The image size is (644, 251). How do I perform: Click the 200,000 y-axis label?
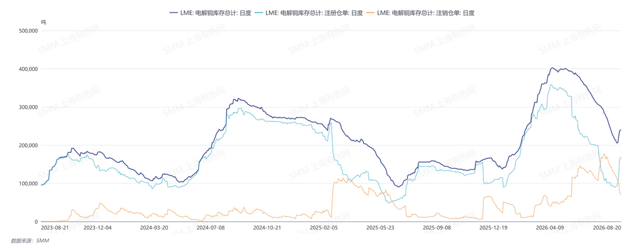[29, 145]
